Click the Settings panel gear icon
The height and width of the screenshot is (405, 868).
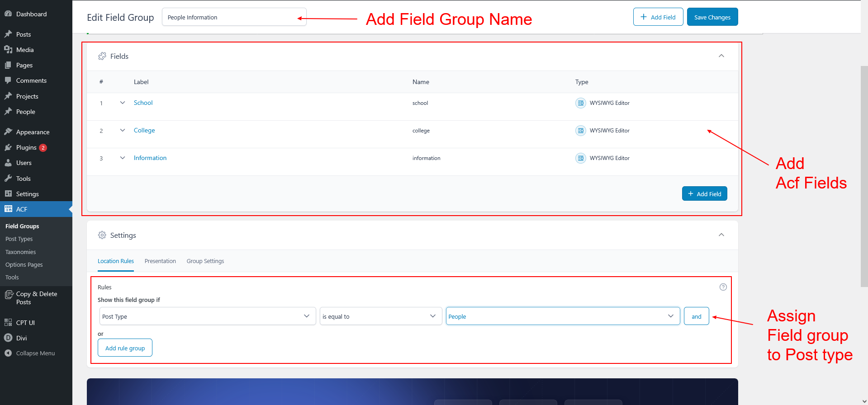(x=102, y=235)
